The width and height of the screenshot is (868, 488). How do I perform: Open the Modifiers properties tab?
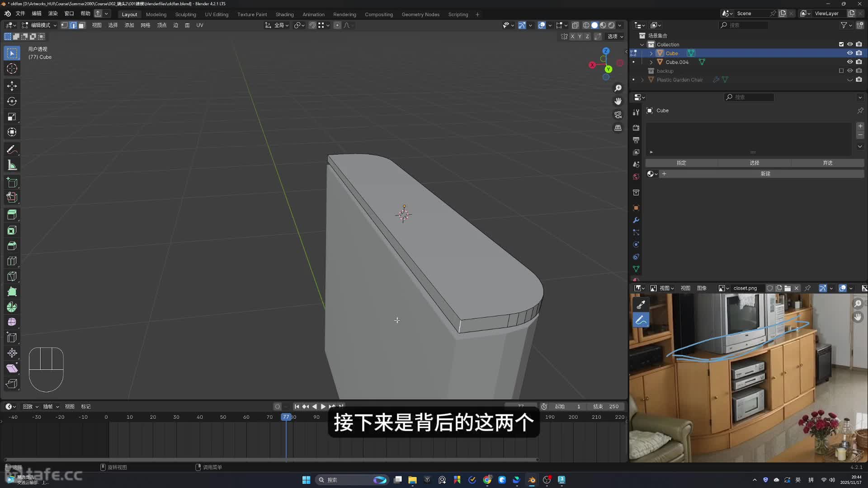[x=636, y=220]
